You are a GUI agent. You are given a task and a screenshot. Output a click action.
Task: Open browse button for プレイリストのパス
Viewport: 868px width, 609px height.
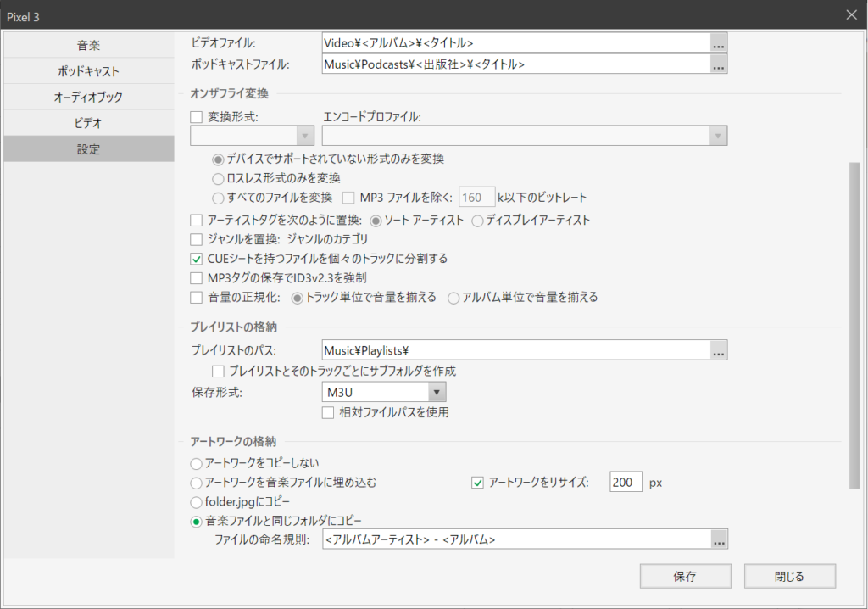coord(719,351)
